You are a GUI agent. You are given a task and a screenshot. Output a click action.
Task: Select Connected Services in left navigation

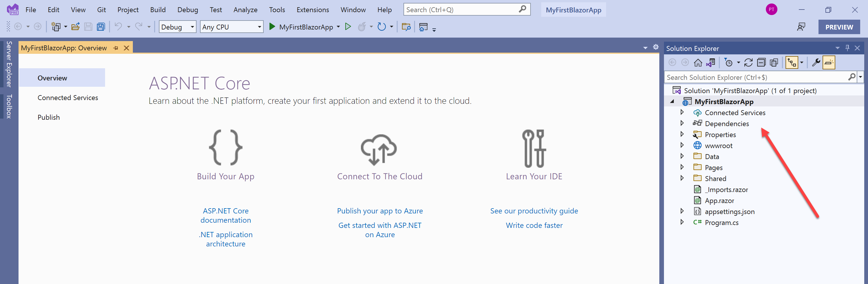point(68,98)
